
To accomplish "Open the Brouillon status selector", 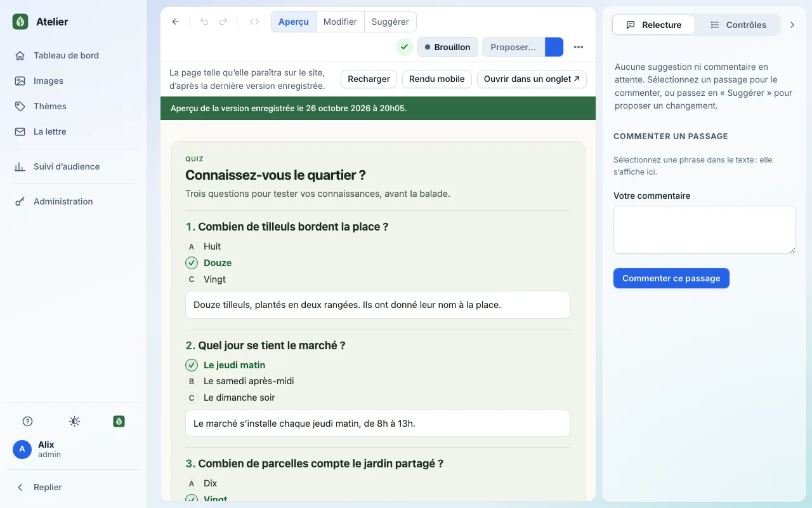I will pyautogui.click(x=447, y=47).
